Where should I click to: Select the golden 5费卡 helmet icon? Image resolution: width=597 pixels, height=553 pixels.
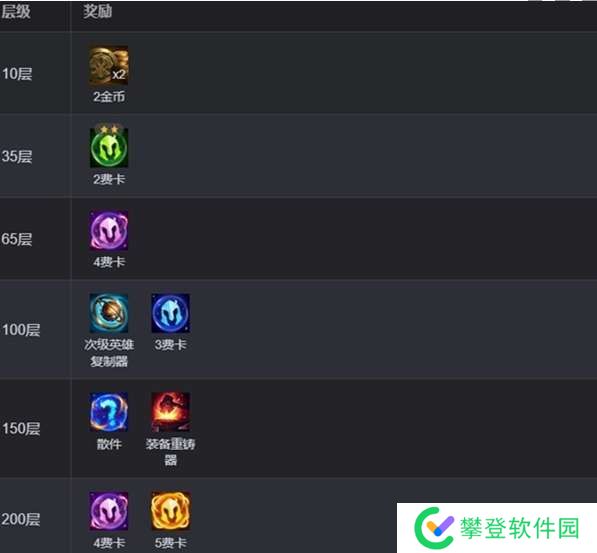pyautogui.click(x=171, y=511)
